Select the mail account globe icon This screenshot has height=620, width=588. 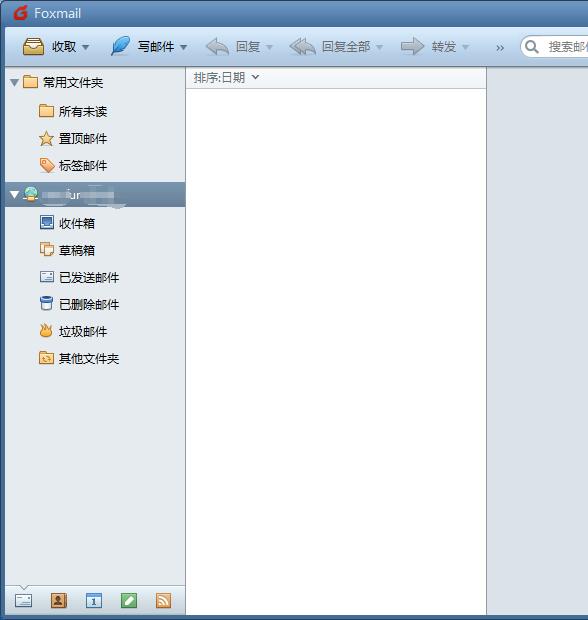click(x=31, y=194)
